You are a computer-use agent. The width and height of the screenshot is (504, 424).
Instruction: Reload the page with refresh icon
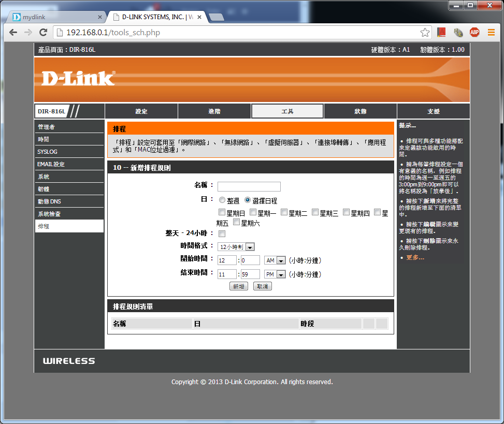pyautogui.click(x=44, y=33)
